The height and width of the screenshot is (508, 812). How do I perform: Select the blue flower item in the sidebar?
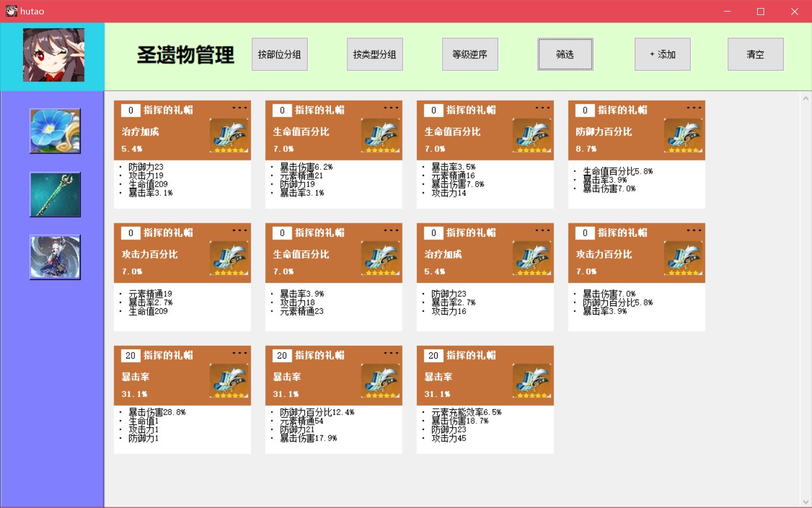(55, 130)
